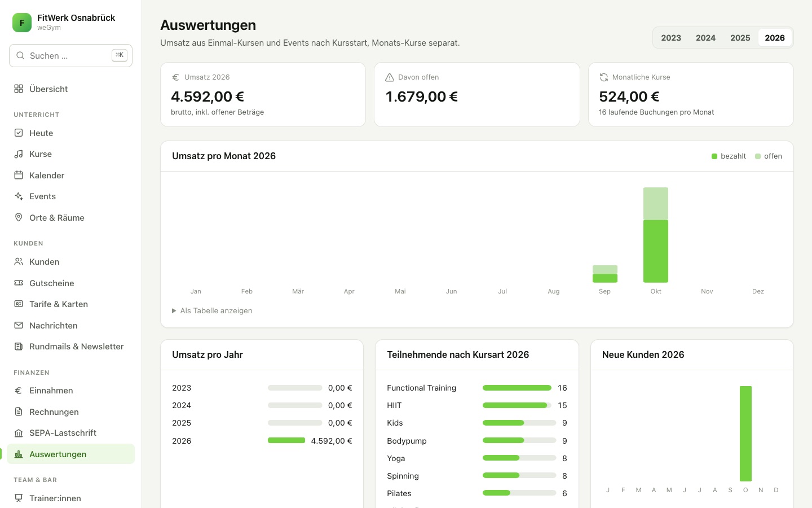Screen dimensions: 812x508
Task: Switch to the 2025 year tab
Action: point(740,38)
